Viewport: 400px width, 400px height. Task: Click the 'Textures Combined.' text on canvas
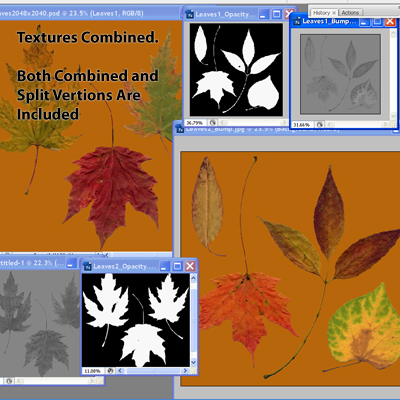click(87, 37)
